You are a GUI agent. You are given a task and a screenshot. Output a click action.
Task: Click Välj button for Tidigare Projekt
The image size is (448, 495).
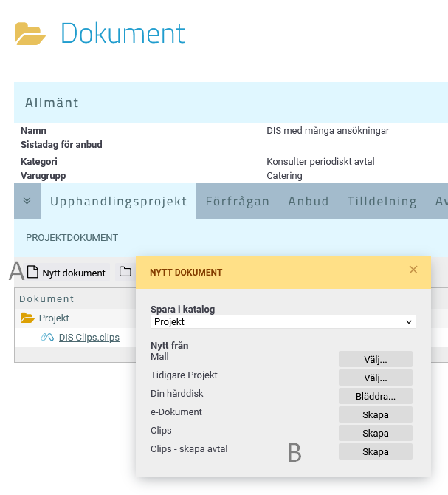376,378
